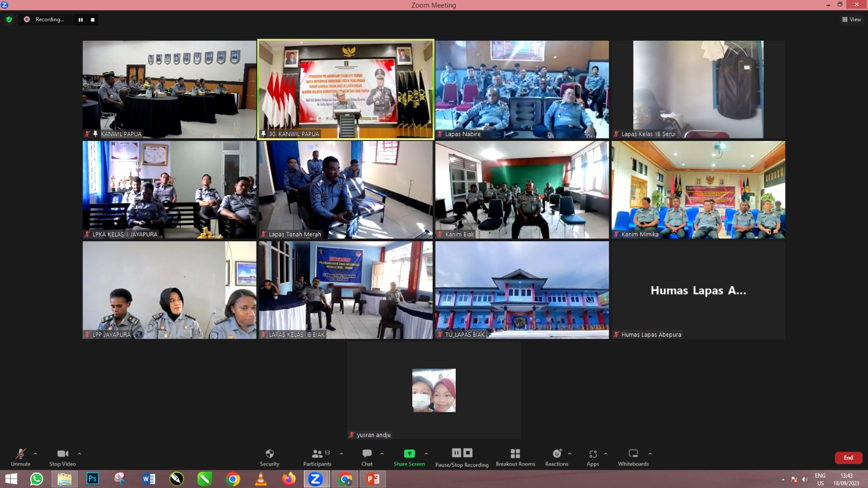Unmute the microphone
The height and width of the screenshot is (488, 868).
pos(21,454)
